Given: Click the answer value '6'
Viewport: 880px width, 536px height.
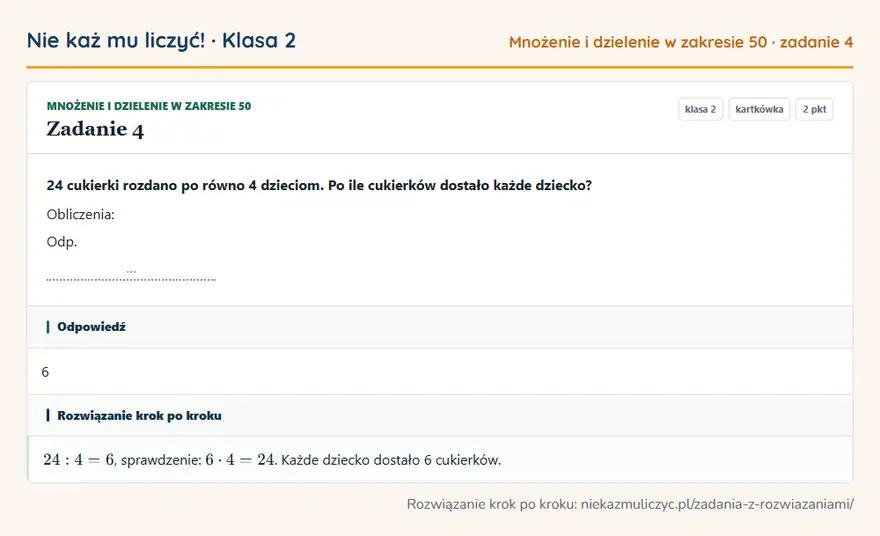Looking at the screenshot, I should (x=45, y=372).
